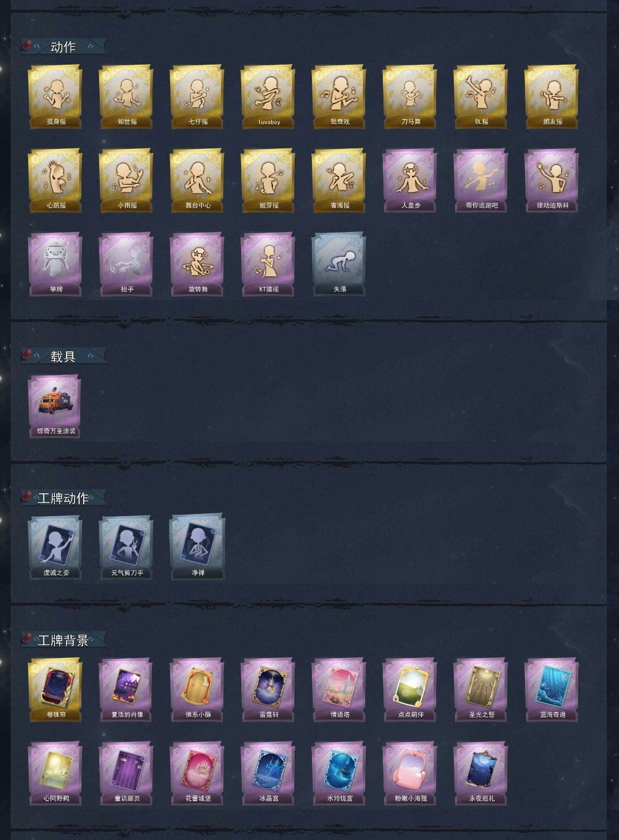Choose the KT猫摇 action card
This screenshot has width=619, height=840.
[x=268, y=264]
